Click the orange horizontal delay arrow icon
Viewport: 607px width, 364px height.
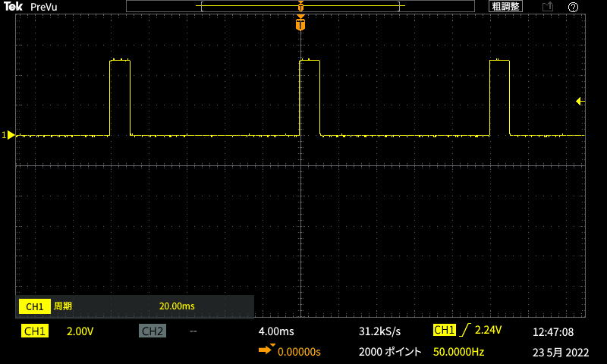267,351
